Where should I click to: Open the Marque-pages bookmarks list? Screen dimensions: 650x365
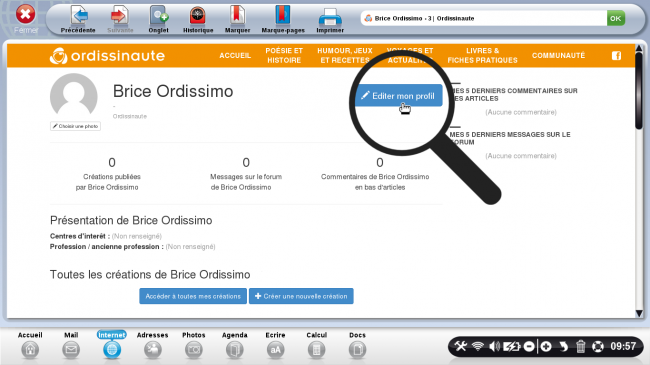pyautogui.click(x=283, y=16)
